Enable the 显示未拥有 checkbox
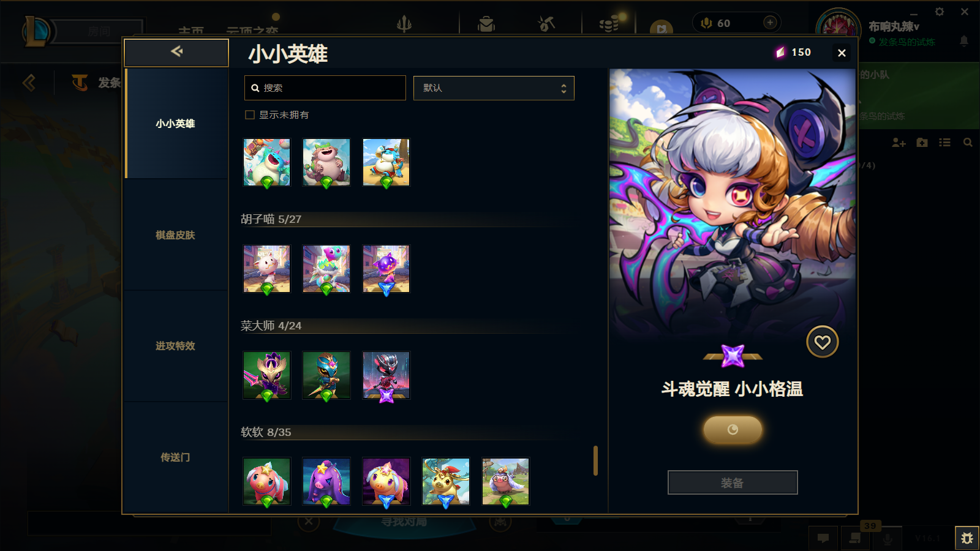The width and height of the screenshot is (980, 551). [x=250, y=115]
